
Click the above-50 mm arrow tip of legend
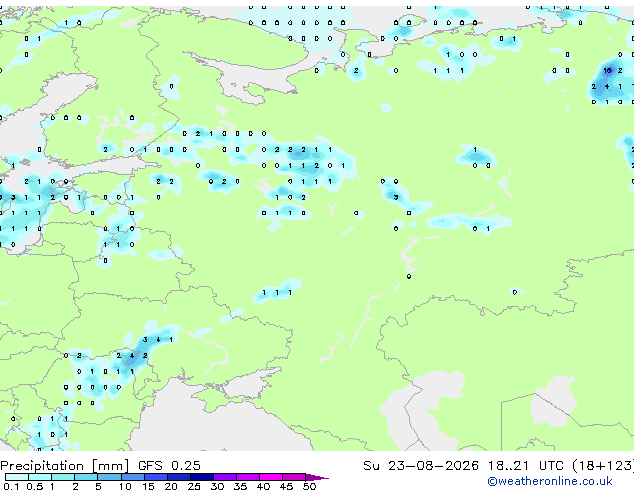click(x=317, y=477)
